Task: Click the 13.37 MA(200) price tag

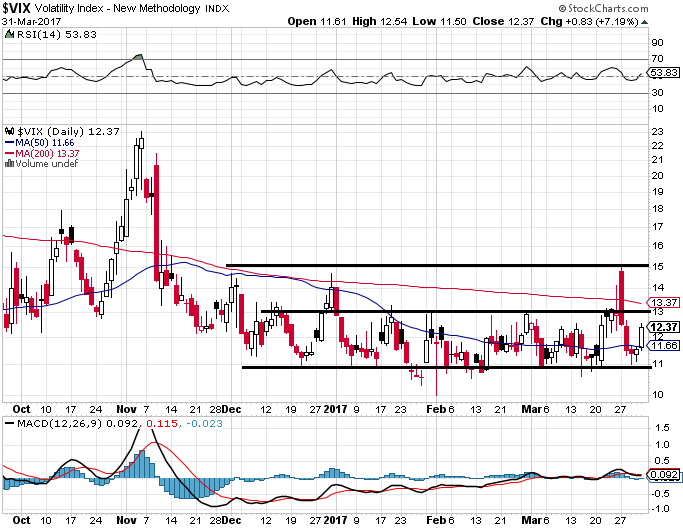Action: point(664,302)
